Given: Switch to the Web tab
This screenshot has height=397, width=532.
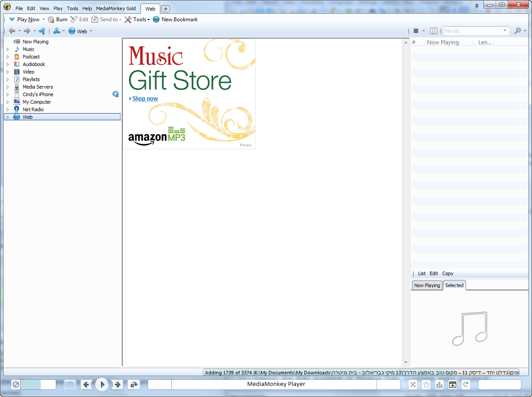Looking at the screenshot, I should [x=150, y=9].
